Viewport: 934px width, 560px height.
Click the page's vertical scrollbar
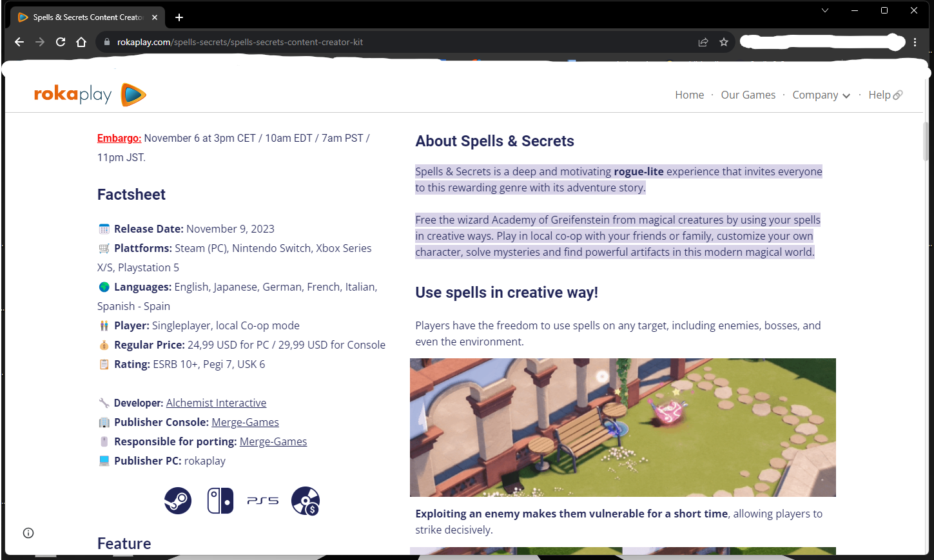[x=926, y=140]
